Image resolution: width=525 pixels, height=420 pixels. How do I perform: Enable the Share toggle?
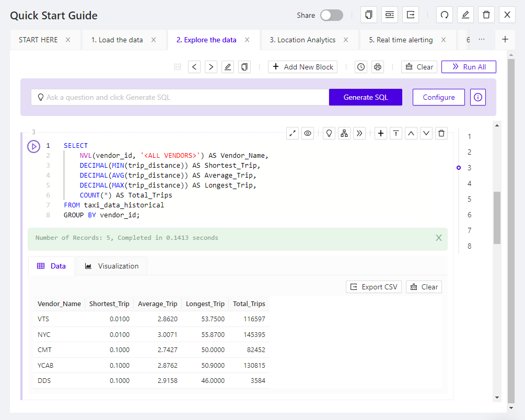click(x=331, y=16)
